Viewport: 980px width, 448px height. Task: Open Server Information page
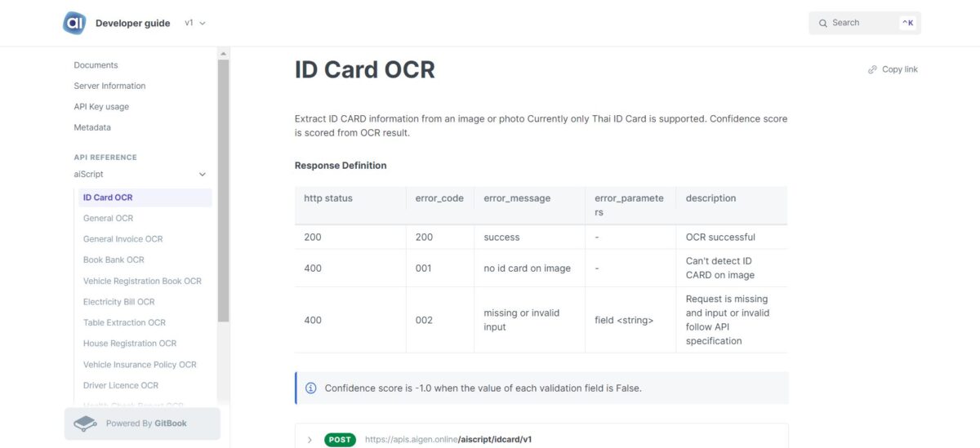[109, 86]
